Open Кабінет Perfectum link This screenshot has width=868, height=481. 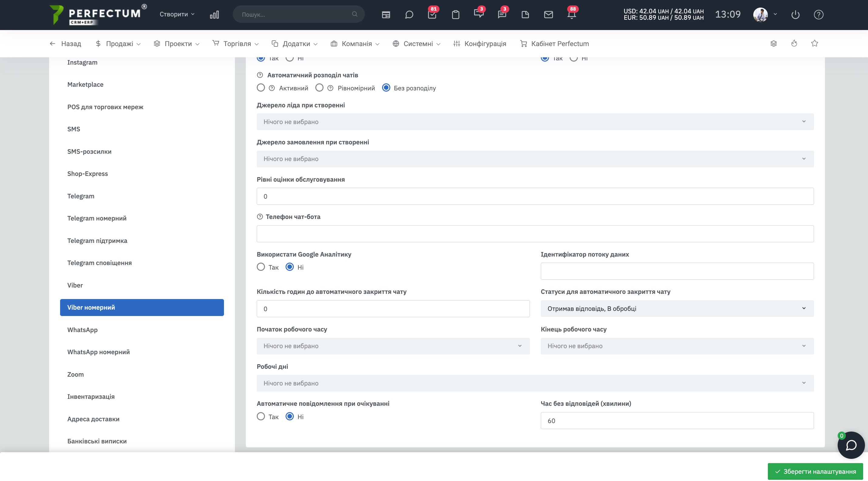point(554,44)
